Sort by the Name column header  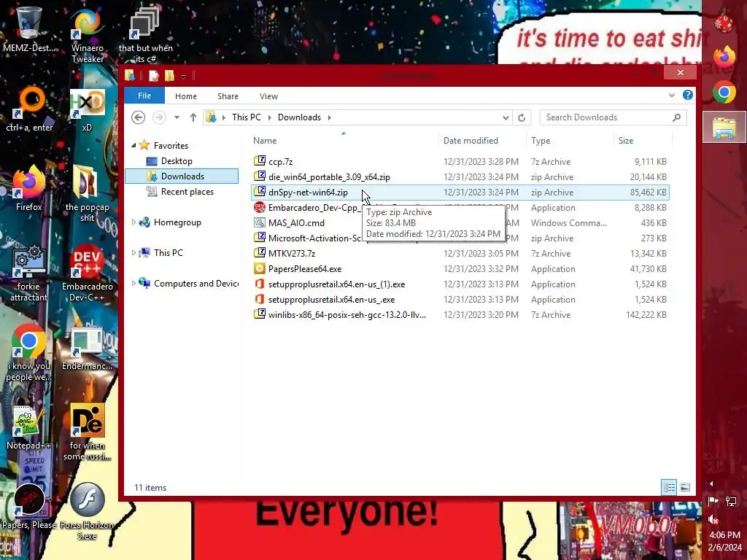[x=344, y=141]
